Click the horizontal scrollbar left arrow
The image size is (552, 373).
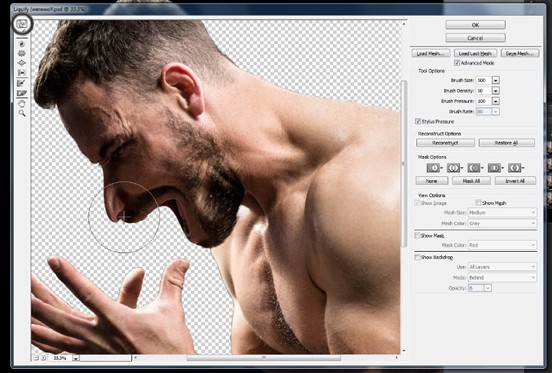pyautogui.click(x=136, y=358)
